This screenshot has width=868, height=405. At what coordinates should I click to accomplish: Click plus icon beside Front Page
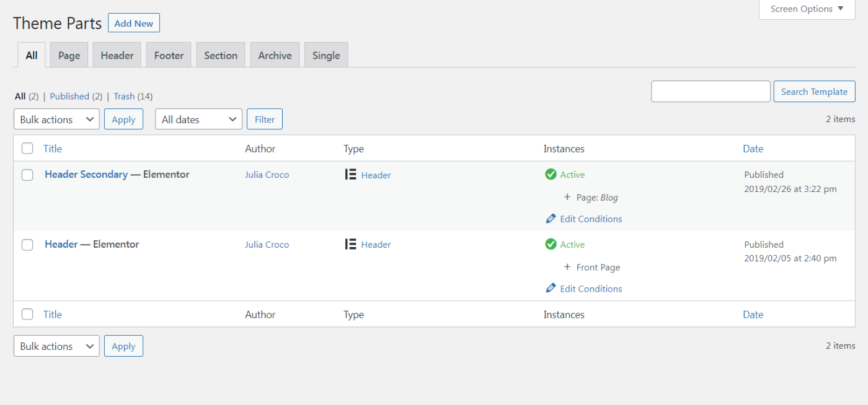tap(567, 267)
